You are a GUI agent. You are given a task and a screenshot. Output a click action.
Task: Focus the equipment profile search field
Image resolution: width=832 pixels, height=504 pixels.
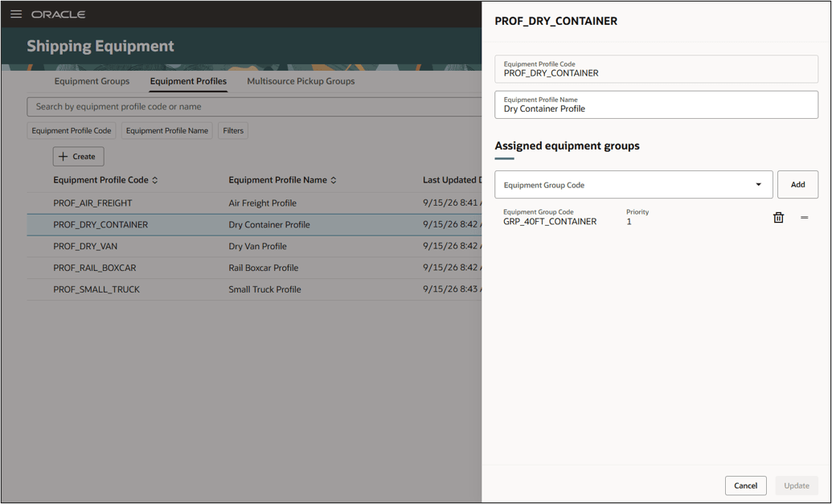[255, 107]
